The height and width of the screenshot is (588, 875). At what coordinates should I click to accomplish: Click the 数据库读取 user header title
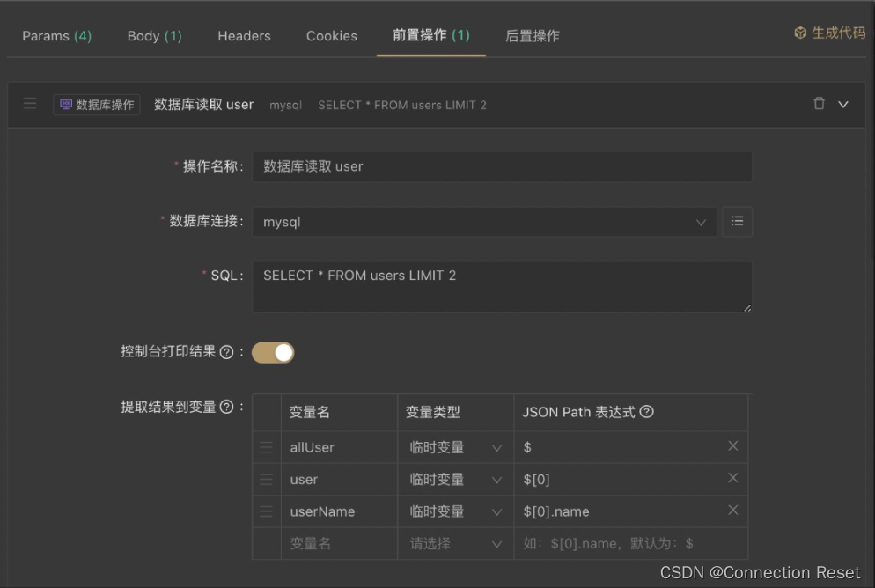pos(203,105)
